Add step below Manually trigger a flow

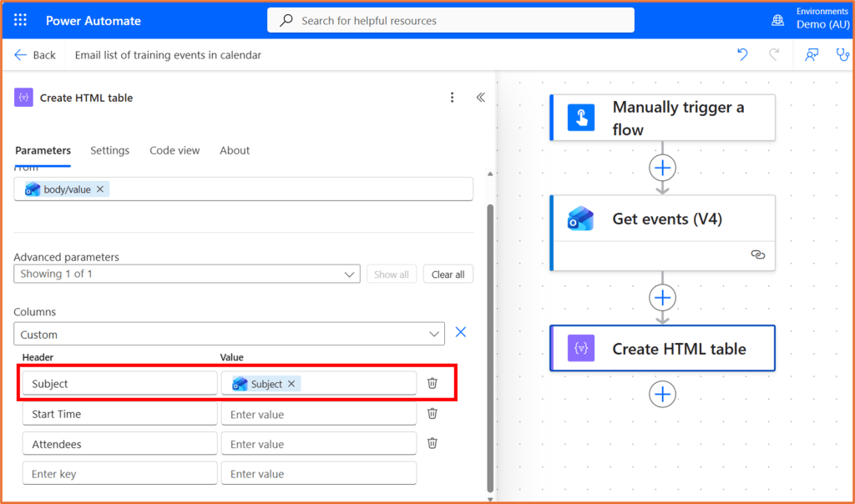click(662, 168)
